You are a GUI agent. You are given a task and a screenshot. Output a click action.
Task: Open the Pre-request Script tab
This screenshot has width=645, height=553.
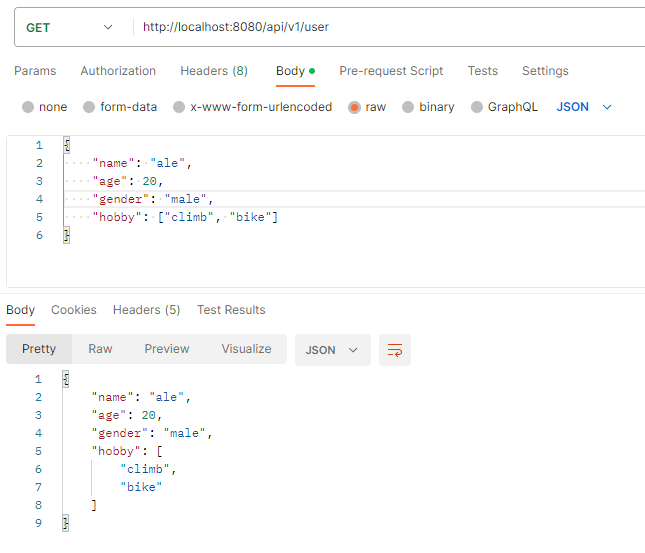[x=391, y=71]
